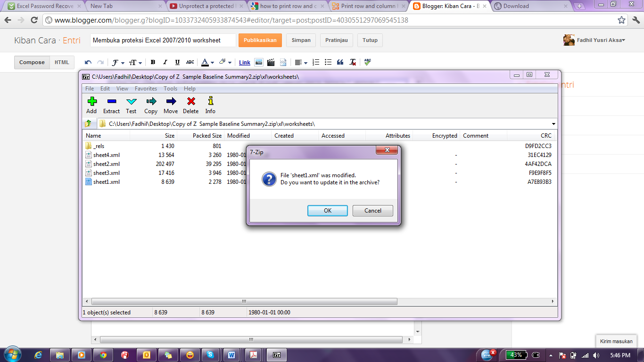This screenshot has width=644, height=362.
Task: Click the Kirim masukan button
Action: (x=616, y=341)
